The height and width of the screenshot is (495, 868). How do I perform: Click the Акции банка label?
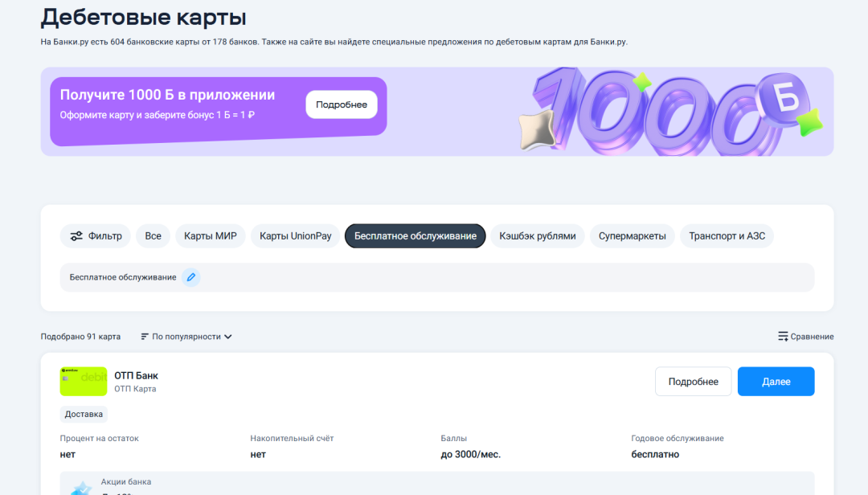tap(125, 481)
